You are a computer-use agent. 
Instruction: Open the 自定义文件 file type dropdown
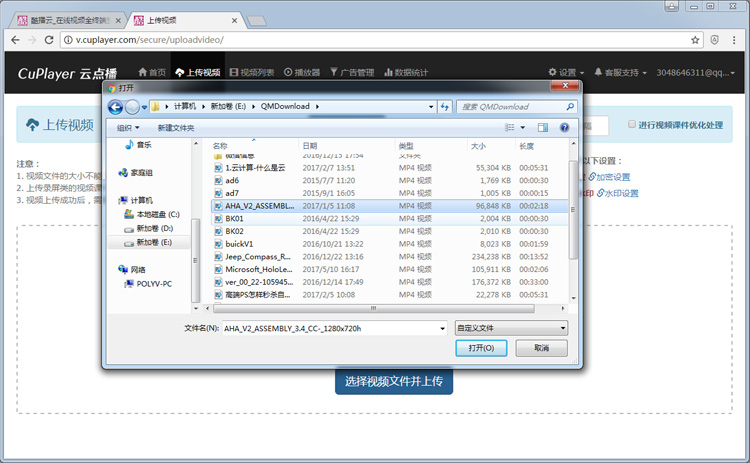tap(511, 327)
